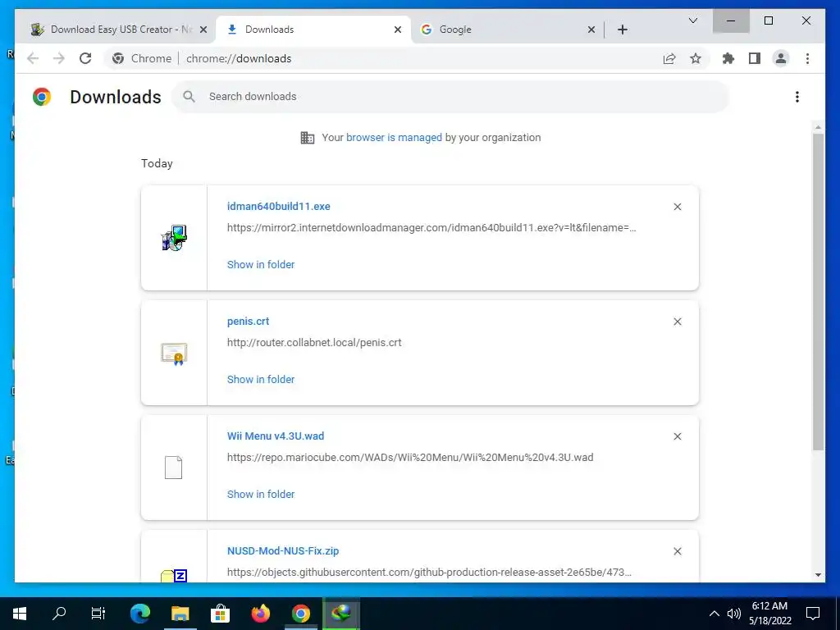Screen dimensions: 840x630
Task: Click the page vertical scrollbar thumb
Action: [x=818, y=292]
